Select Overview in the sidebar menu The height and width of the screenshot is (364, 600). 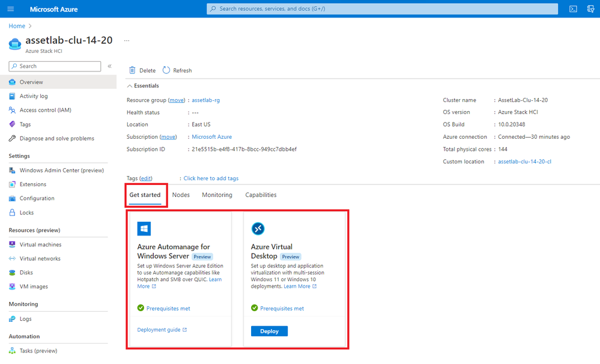click(x=58, y=82)
